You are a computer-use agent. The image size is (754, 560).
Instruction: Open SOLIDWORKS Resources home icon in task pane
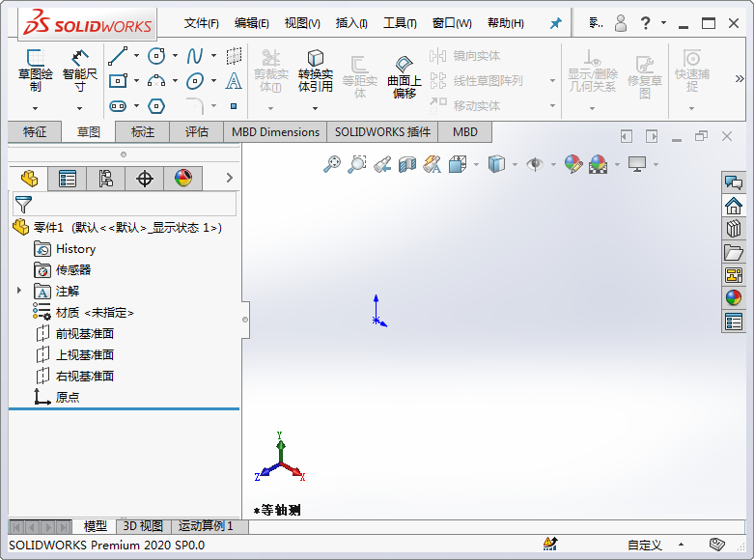(x=734, y=206)
